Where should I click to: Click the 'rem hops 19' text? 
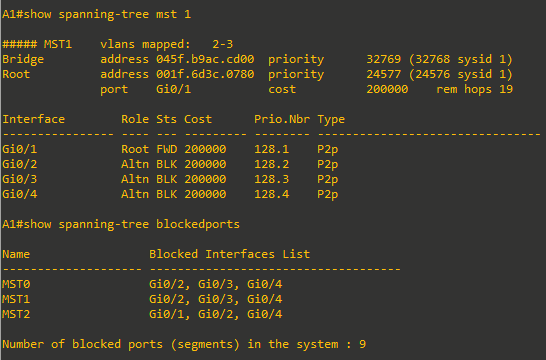(474, 89)
